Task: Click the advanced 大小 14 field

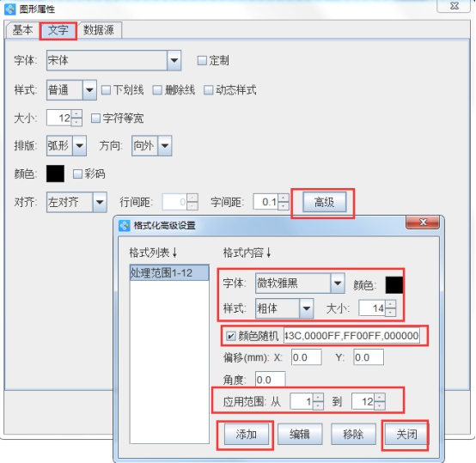Action: click(372, 308)
